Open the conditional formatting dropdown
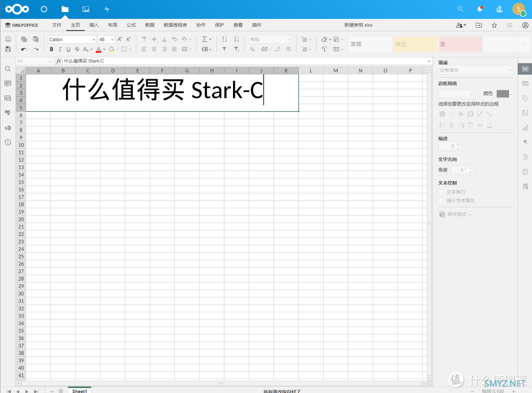Screen dimensions: 532x393 [x=455, y=214]
